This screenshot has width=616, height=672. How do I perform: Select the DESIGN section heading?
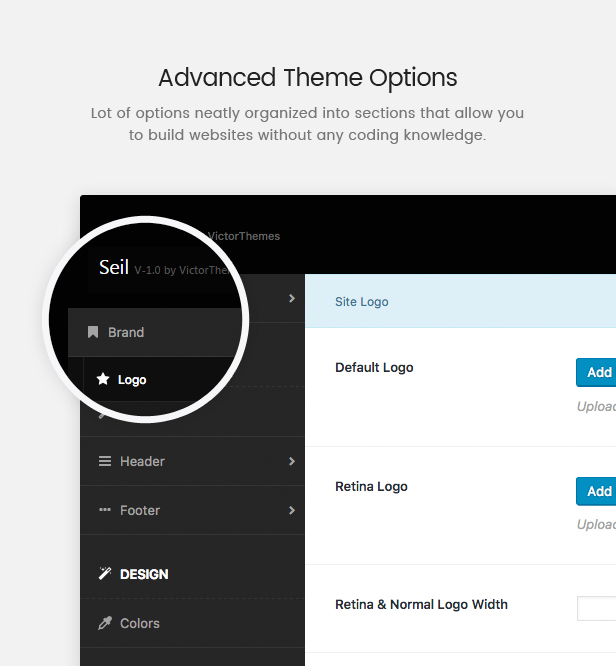coord(144,574)
